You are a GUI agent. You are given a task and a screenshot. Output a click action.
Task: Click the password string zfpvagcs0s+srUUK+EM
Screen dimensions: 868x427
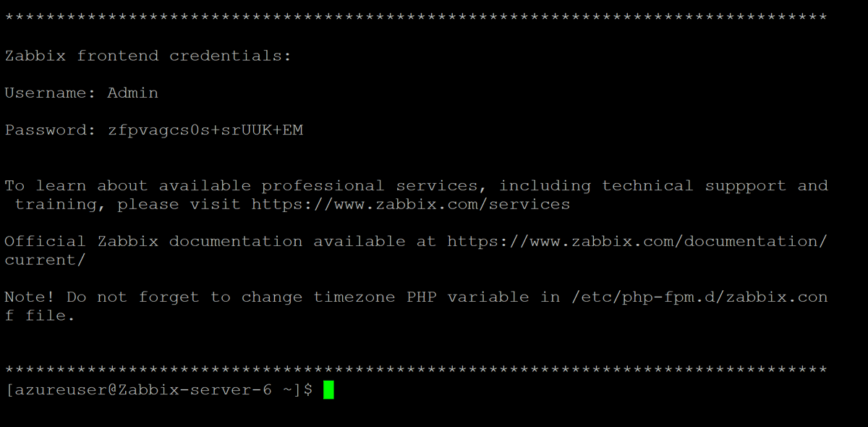(205, 130)
